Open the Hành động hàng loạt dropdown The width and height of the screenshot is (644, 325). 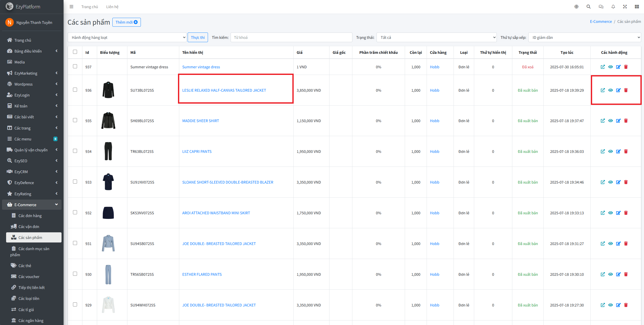click(x=127, y=38)
